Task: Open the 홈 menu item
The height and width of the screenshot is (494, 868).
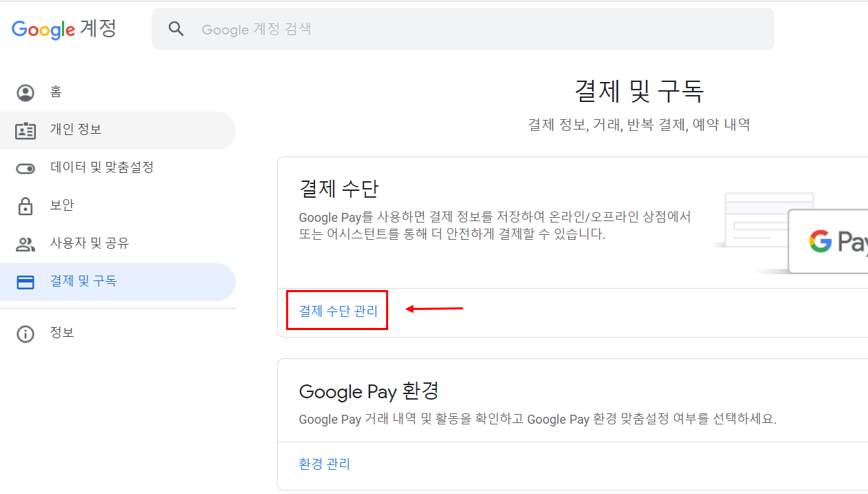Action: [118, 92]
